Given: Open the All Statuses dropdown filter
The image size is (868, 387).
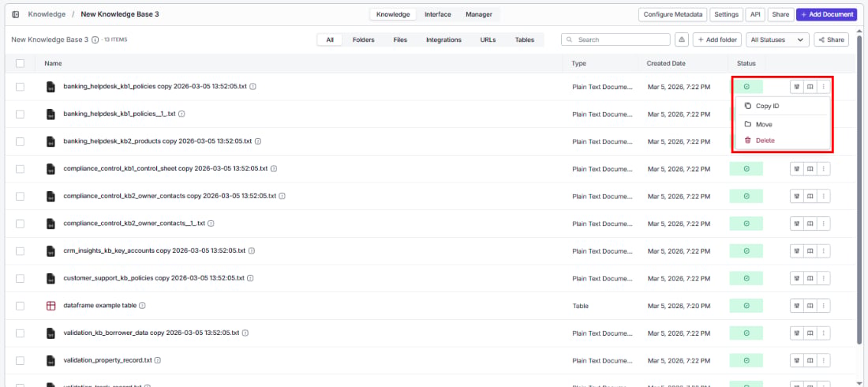Looking at the screenshot, I should tap(777, 40).
